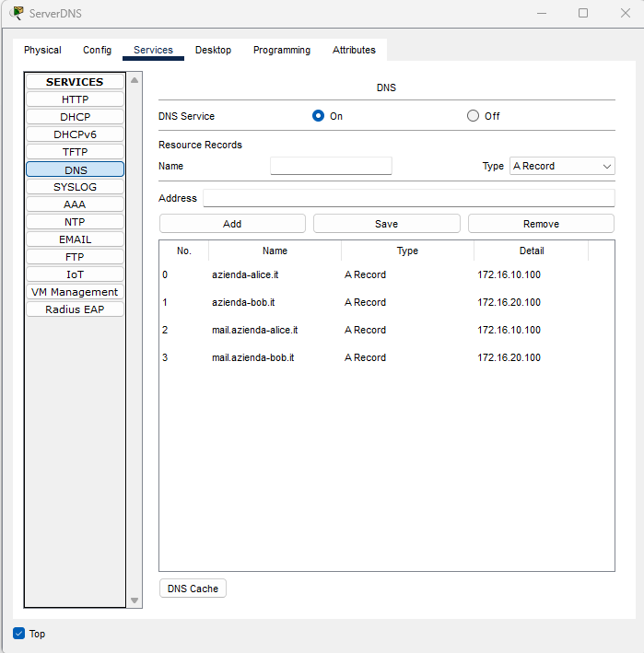
Task: Click the ServerDNS Packet Tracer app icon
Action: (x=17, y=13)
